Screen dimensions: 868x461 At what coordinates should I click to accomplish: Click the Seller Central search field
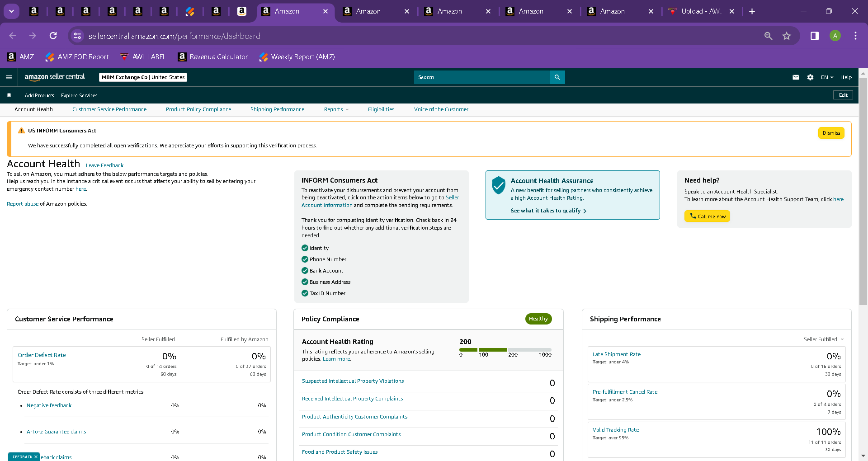pyautogui.click(x=482, y=77)
